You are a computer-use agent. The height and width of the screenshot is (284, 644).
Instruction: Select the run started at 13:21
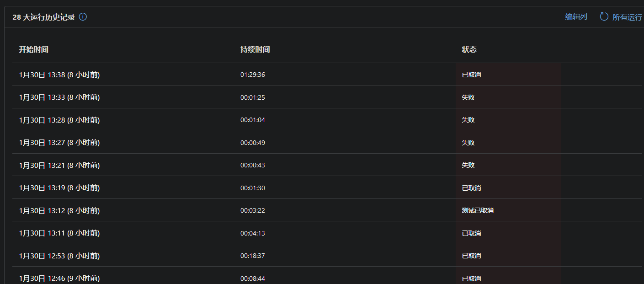coord(59,165)
